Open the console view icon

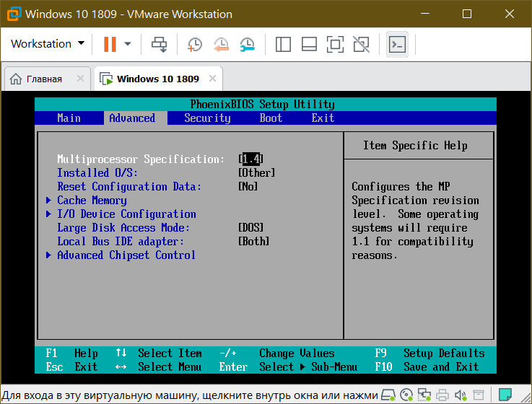coord(397,44)
